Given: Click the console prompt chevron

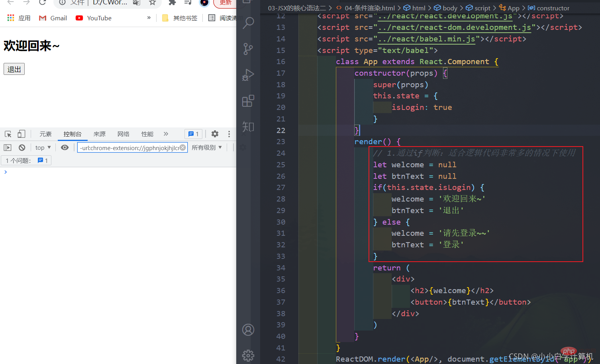Looking at the screenshot, I should tap(6, 172).
